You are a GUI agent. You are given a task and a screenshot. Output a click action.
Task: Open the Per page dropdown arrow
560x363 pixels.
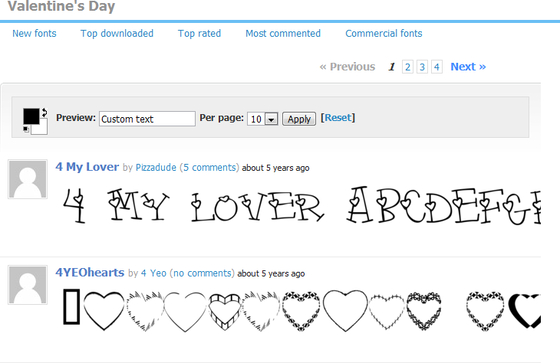[x=271, y=119]
